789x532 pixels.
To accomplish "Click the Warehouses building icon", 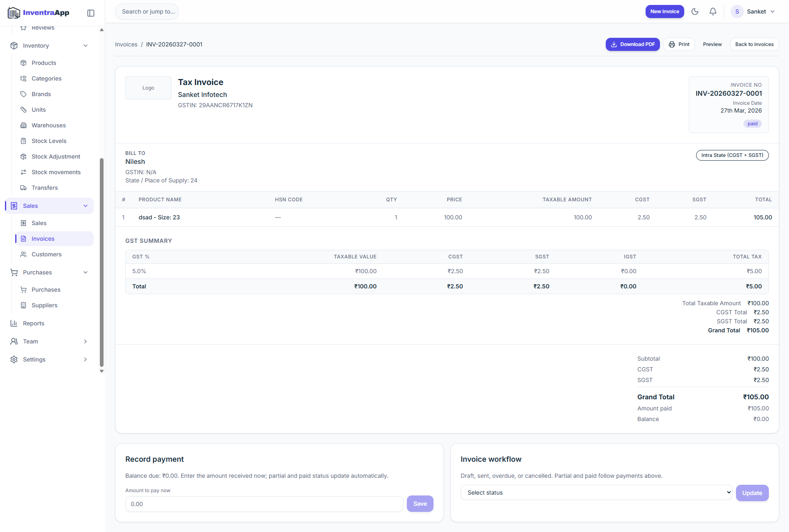I will 23,125.
